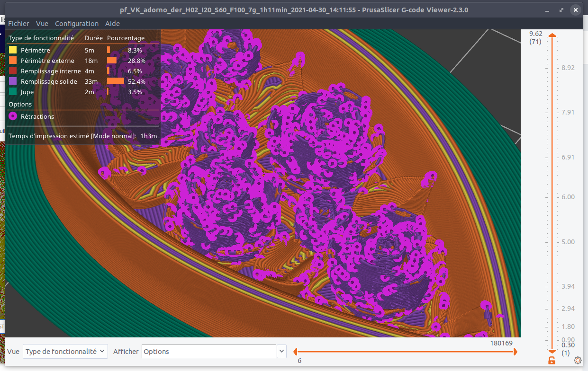Close the G-code Viewer window
The image size is (588, 371).
pyautogui.click(x=575, y=9)
